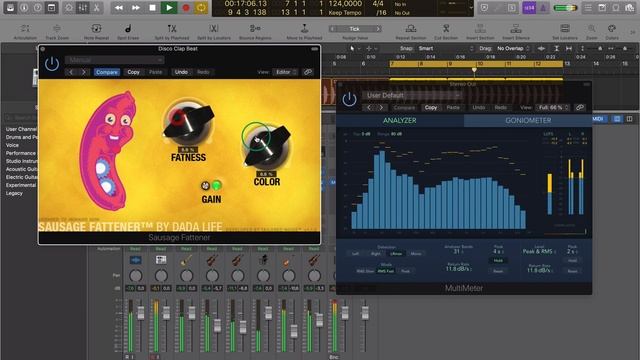Open the Note Pads button
640x360 pixels.
pyautogui.click(x=602, y=7)
